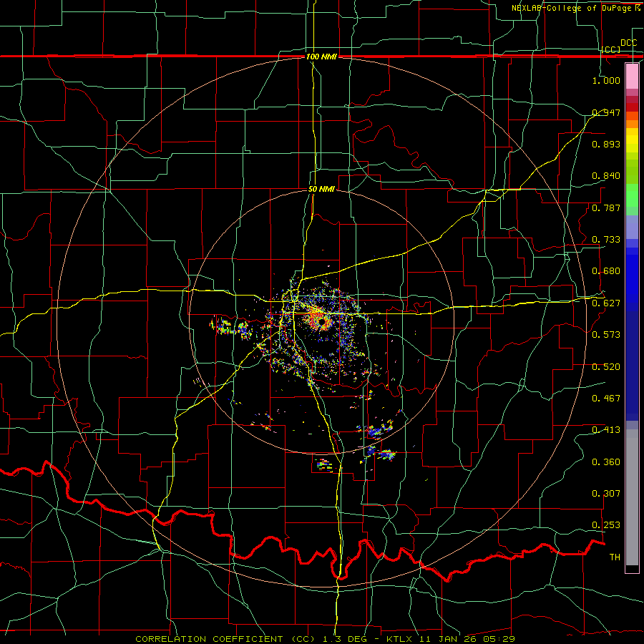Click the [CC] product label
Image resolution: width=644 pixels, height=644 pixels.
611,49
